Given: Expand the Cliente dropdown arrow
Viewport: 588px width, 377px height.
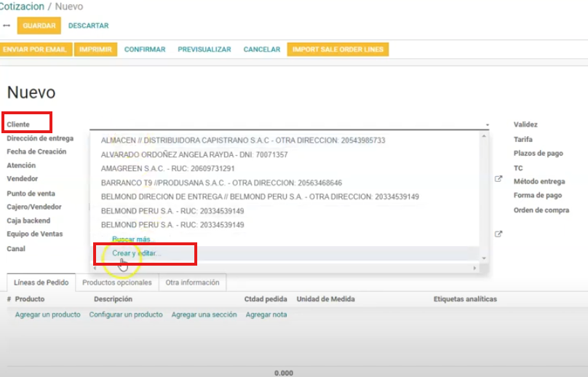Looking at the screenshot, I should pos(487,124).
